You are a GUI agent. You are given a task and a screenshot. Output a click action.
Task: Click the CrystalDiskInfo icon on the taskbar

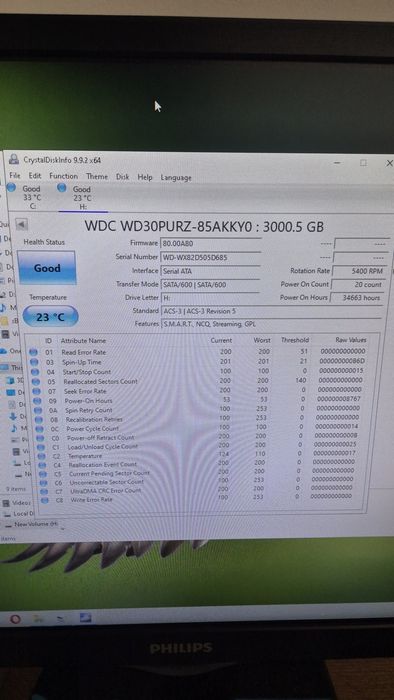85,618
